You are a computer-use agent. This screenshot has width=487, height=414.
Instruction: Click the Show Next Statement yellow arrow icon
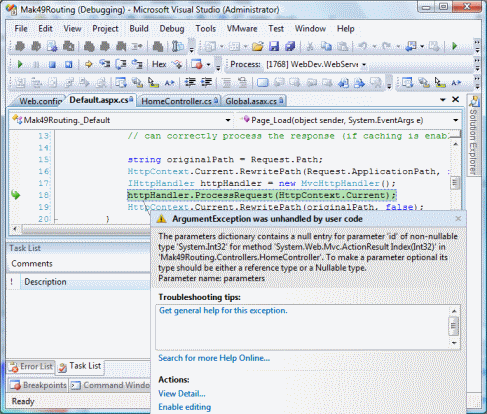pyautogui.click(x=88, y=64)
